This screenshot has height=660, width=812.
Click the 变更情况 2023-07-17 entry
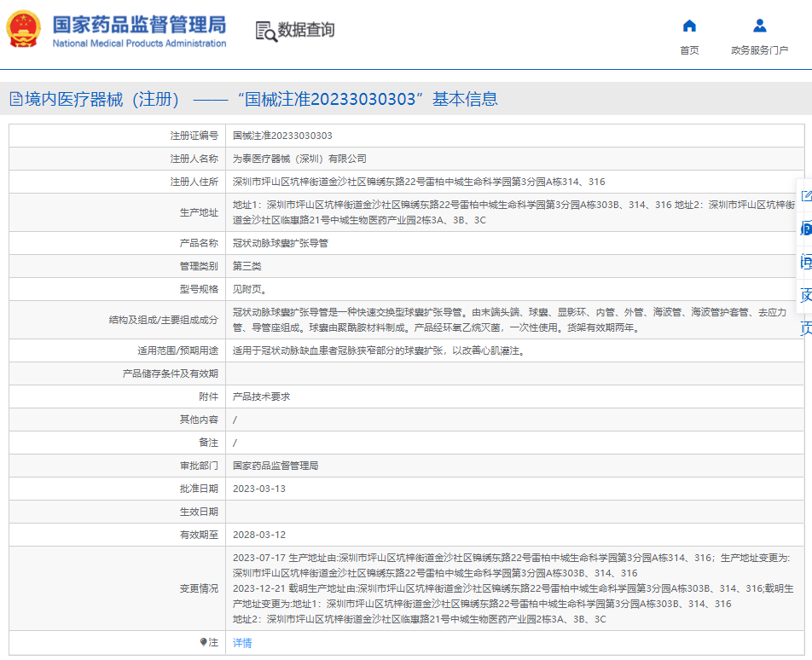[511, 565]
